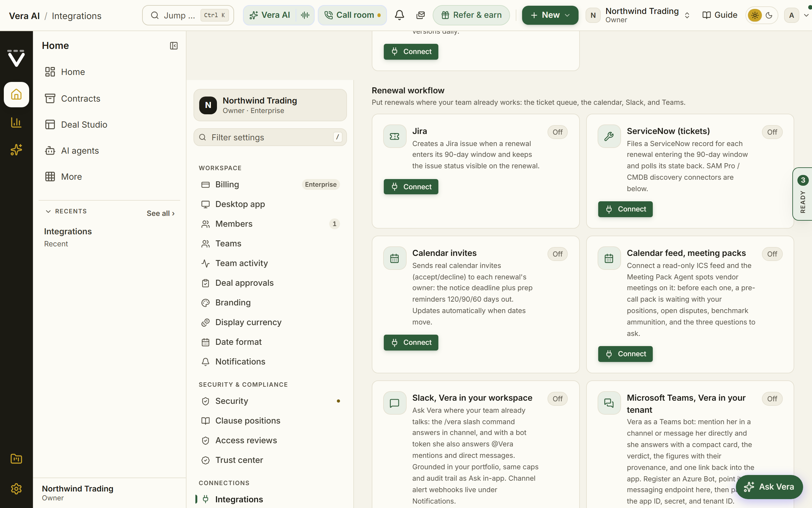This screenshot has height=508, width=812.
Task: Click the Display currency coins icon
Action: point(205,323)
